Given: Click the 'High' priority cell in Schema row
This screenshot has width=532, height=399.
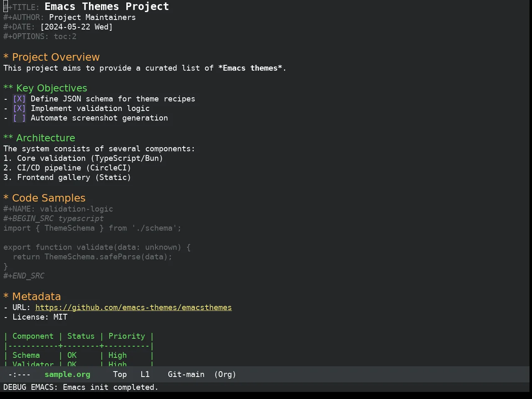Looking at the screenshot, I should [x=118, y=355].
